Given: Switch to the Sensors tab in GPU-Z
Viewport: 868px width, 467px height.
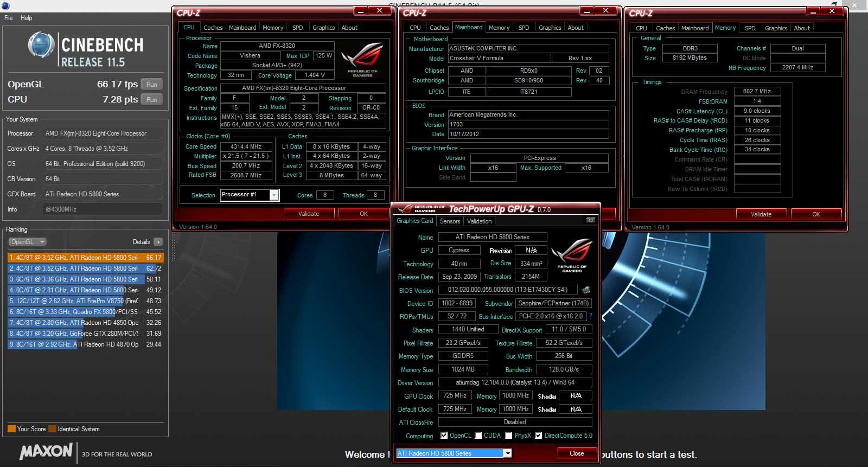Looking at the screenshot, I should pyautogui.click(x=450, y=221).
